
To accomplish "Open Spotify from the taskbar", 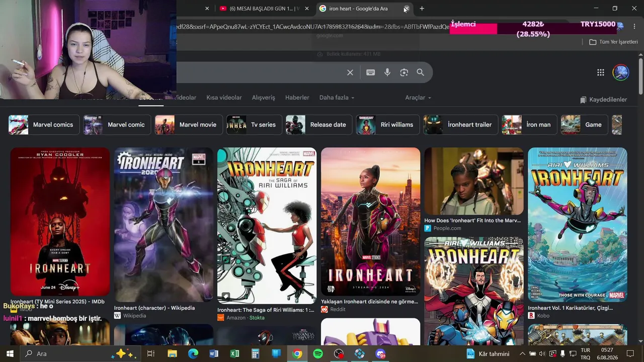I will [318, 353].
